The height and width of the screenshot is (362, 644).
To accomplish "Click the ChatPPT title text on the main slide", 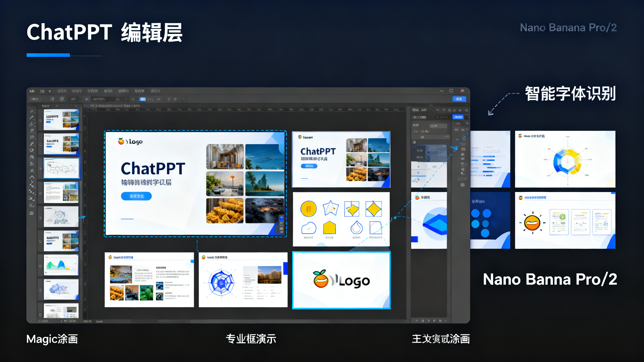I will click(153, 168).
